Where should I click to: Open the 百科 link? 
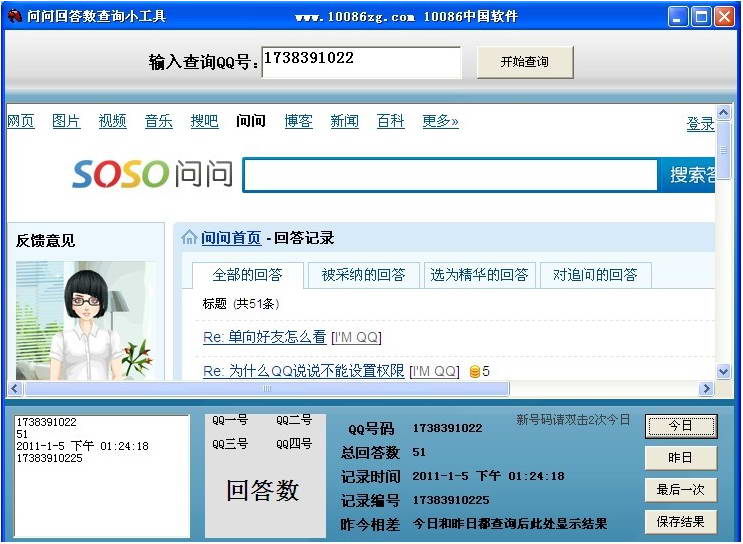coord(390,121)
